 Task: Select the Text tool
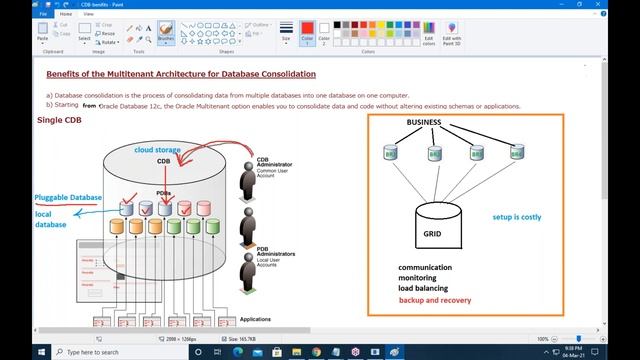pyautogui.click(x=149, y=28)
